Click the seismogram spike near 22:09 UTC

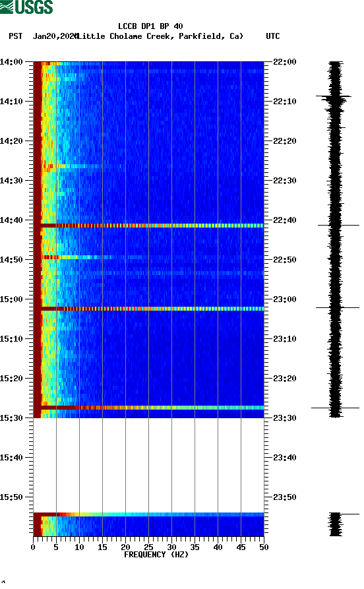(x=334, y=96)
